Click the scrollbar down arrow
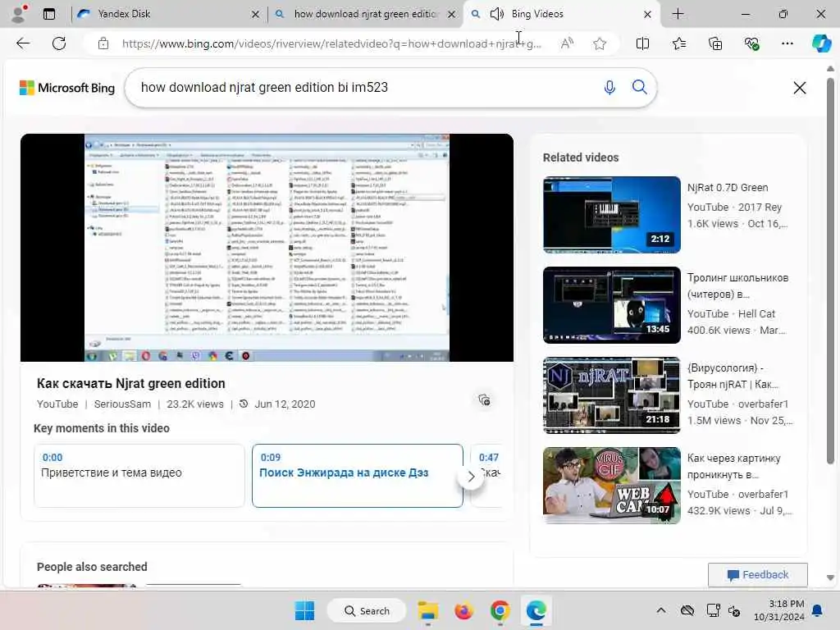This screenshot has width=840, height=630. click(x=830, y=578)
